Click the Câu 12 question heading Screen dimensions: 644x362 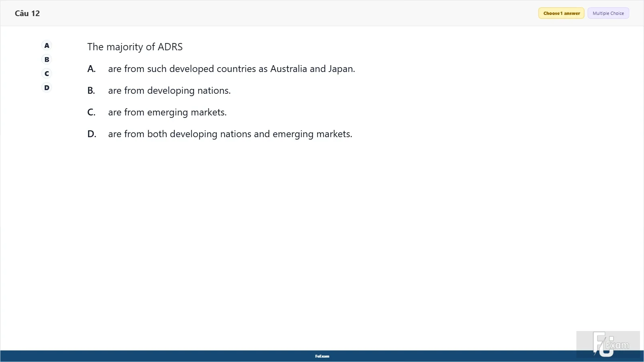pos(27,13)
